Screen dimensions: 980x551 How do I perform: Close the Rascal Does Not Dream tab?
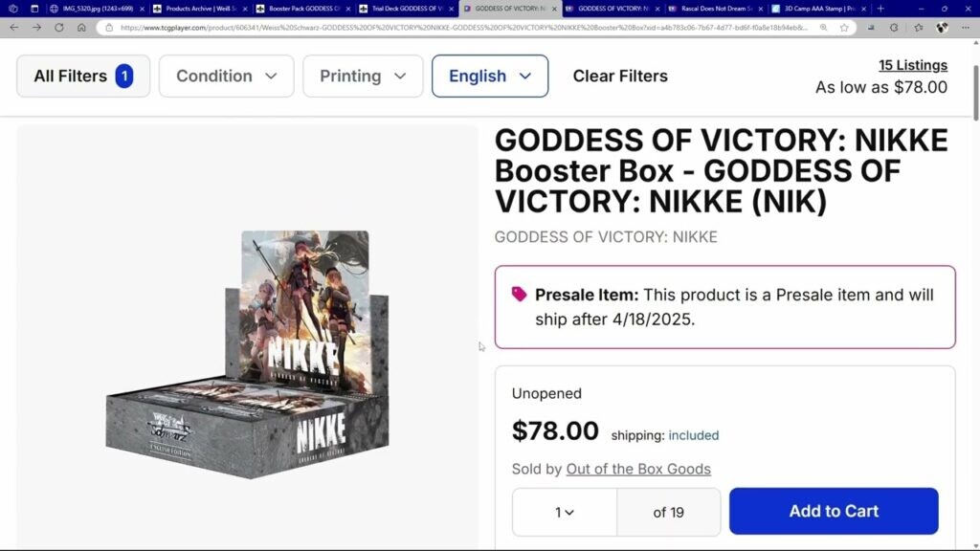click(x=761, y=9)
